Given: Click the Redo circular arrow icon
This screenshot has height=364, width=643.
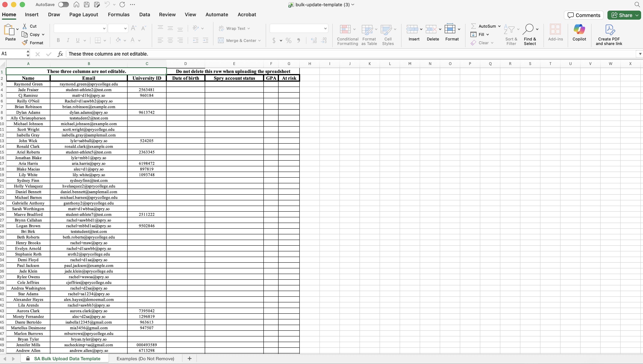Looking at the screenshot, I should coord(122,5).
